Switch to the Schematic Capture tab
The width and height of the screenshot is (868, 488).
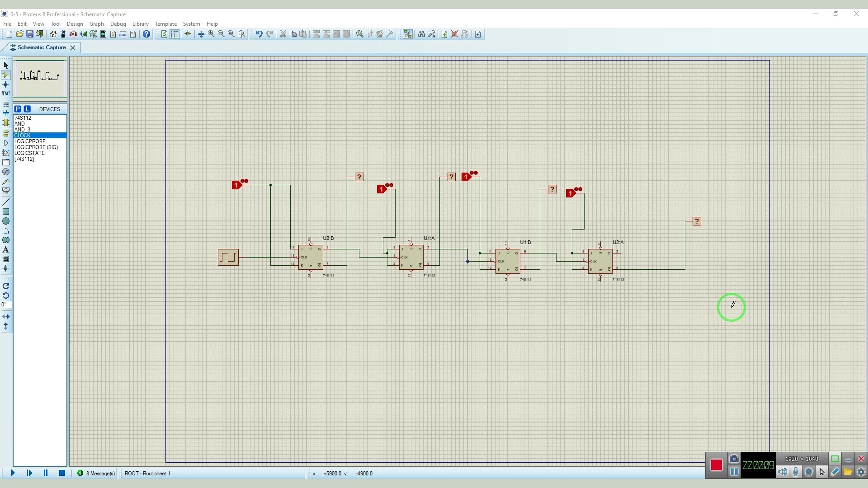(x=41, y=47)
